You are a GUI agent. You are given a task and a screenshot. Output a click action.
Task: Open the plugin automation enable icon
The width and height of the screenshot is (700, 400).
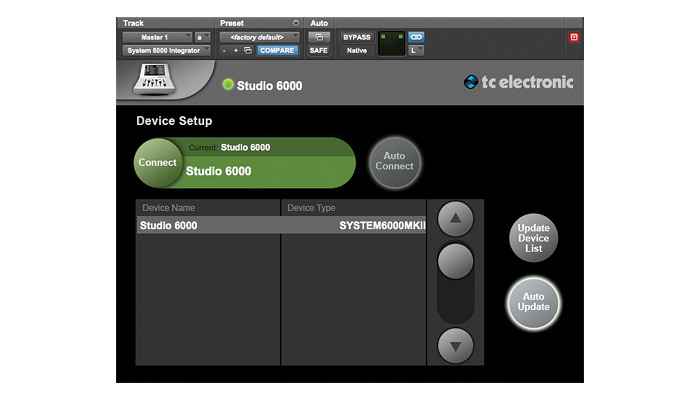tap(319, 37)
